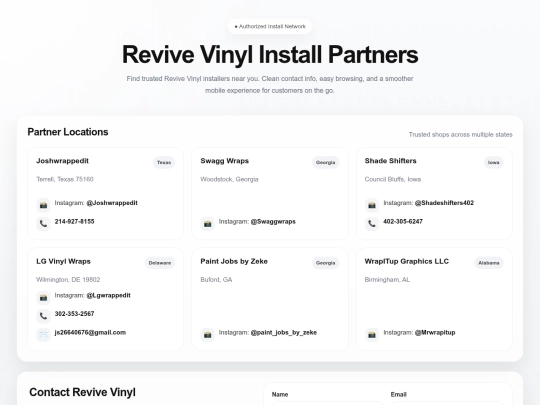
Task: Select the Swagg Wraps card title
Action: click(x=225, y=161)
